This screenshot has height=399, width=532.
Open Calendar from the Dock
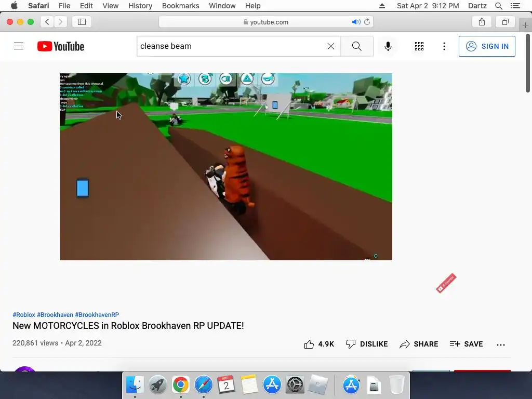tap(227, 385)
